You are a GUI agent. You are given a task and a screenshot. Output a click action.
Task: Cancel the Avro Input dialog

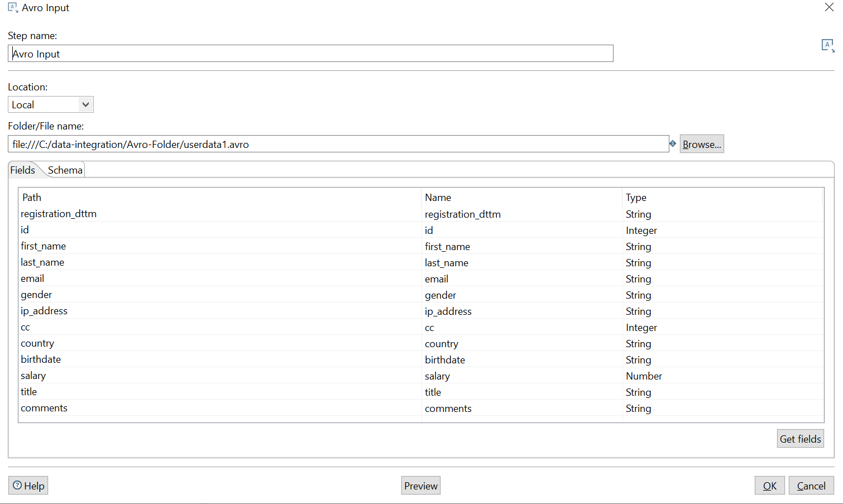(x=811, y=485)
